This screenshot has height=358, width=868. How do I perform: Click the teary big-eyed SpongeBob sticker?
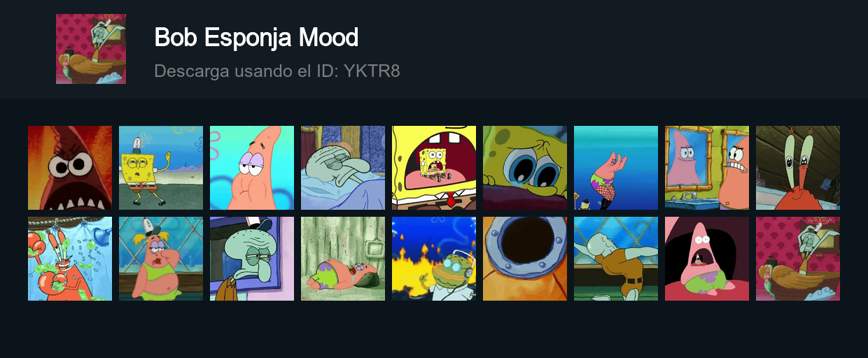(525, 168)
